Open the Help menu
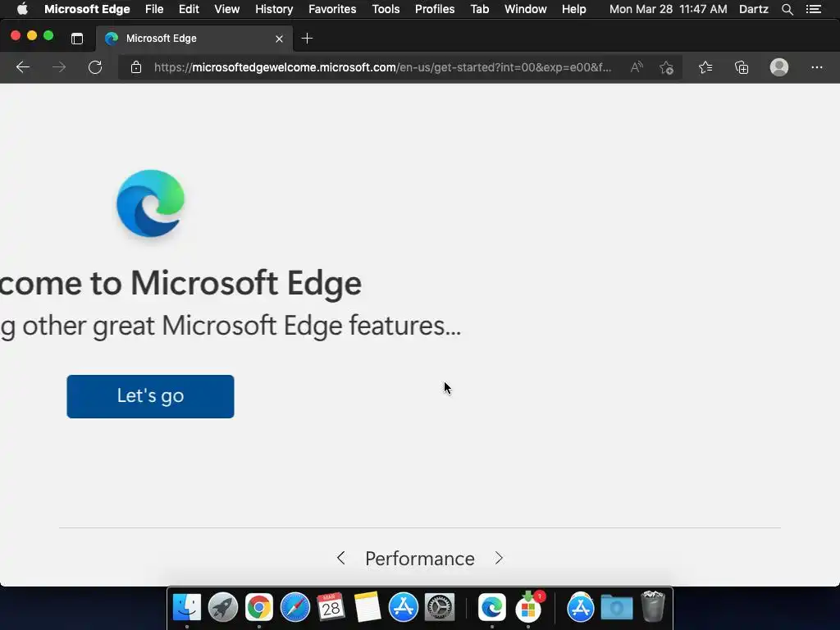840x630 pixels. pyautogui.click(x=573, y=9)
